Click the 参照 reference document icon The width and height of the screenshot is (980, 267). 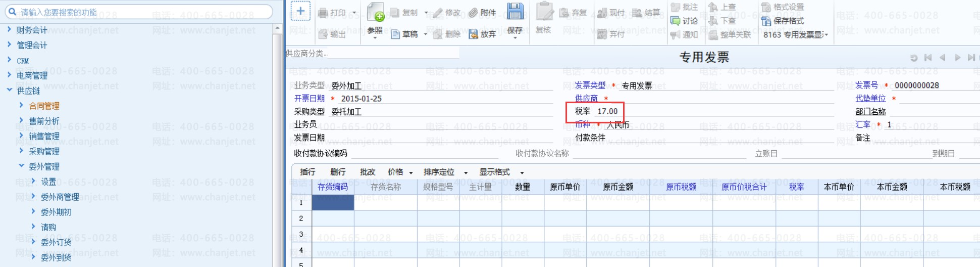point(375,12)
